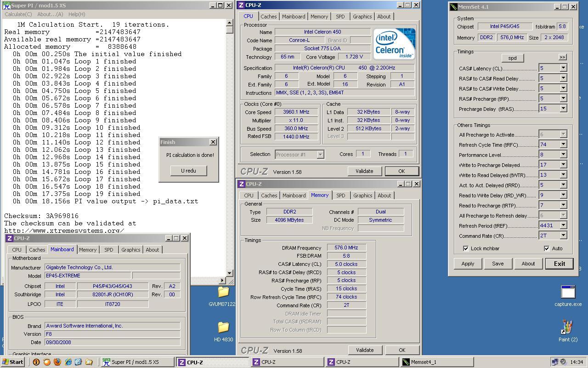Click the top CPU-Z window title icon

pyautogui.click(x=241, y=5)
